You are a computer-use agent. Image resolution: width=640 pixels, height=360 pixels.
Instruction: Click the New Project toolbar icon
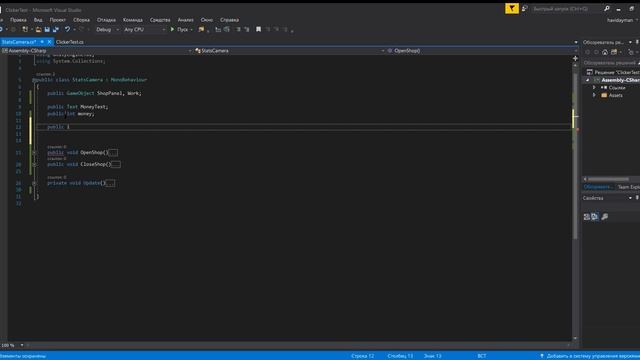[x=25, y=29]
